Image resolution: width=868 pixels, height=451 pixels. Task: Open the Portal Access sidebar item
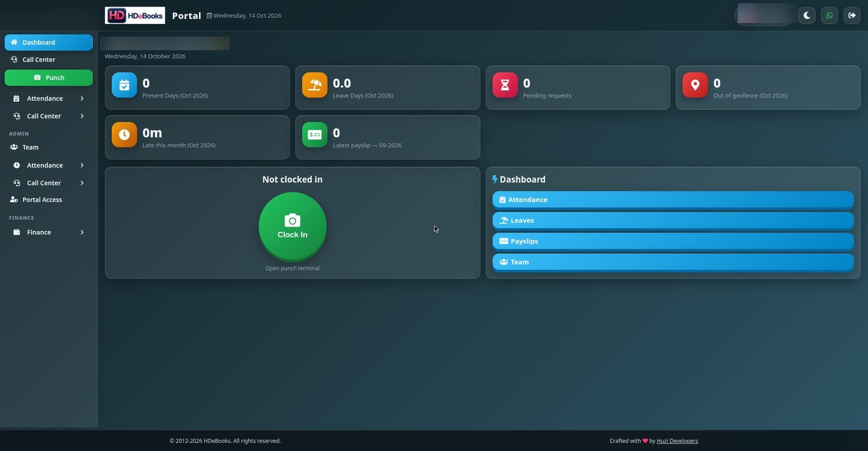(x=49, y=199)
